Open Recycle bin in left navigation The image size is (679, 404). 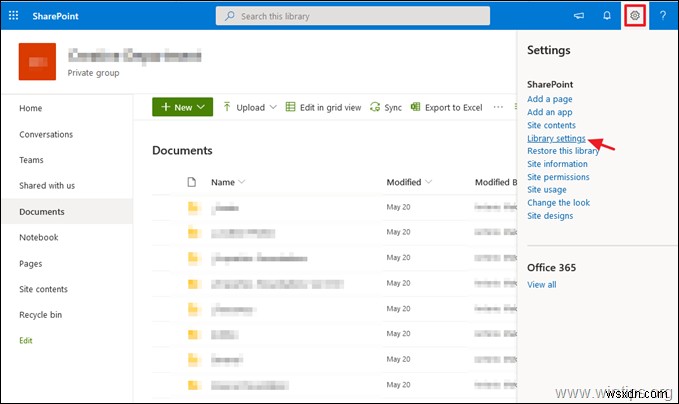coord(40,315)
